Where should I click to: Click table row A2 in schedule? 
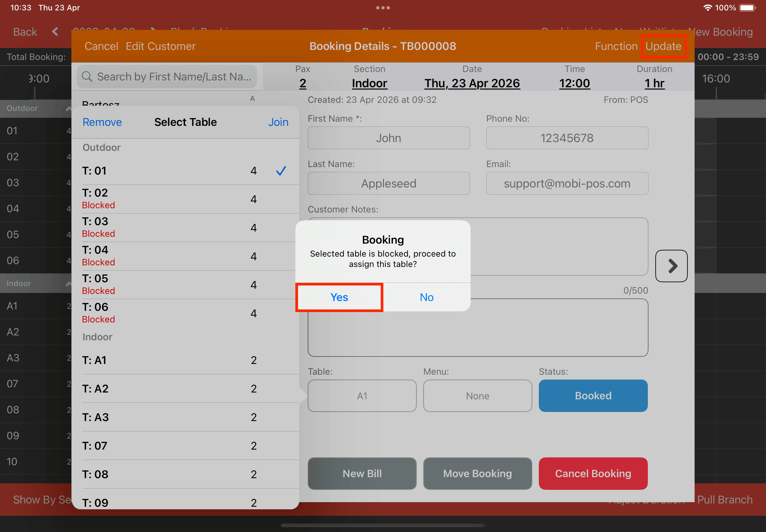(x=36, y=332)
